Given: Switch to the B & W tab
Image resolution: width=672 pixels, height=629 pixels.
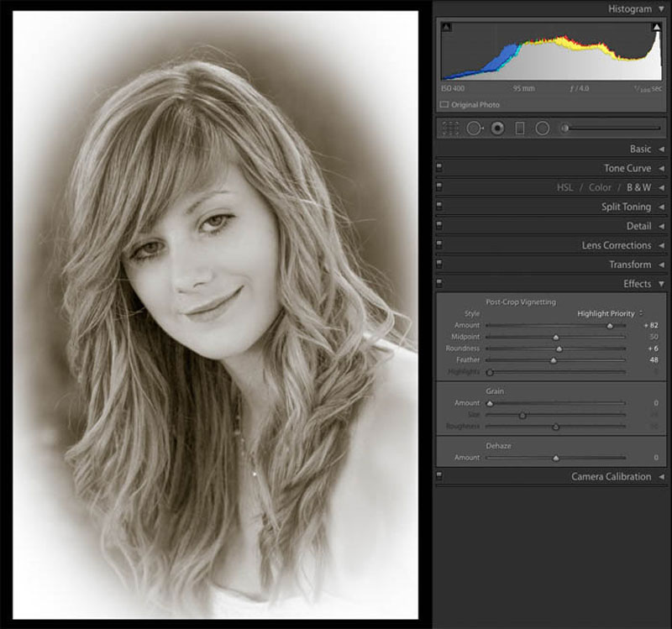Looking at the screenshot, I should click(638, 187).
